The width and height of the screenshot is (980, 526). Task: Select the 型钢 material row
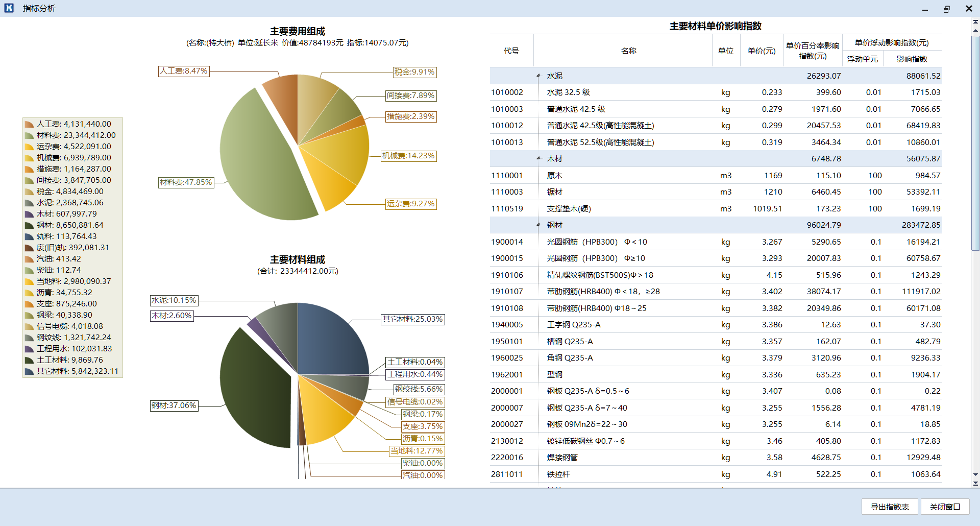coord(716,375)
